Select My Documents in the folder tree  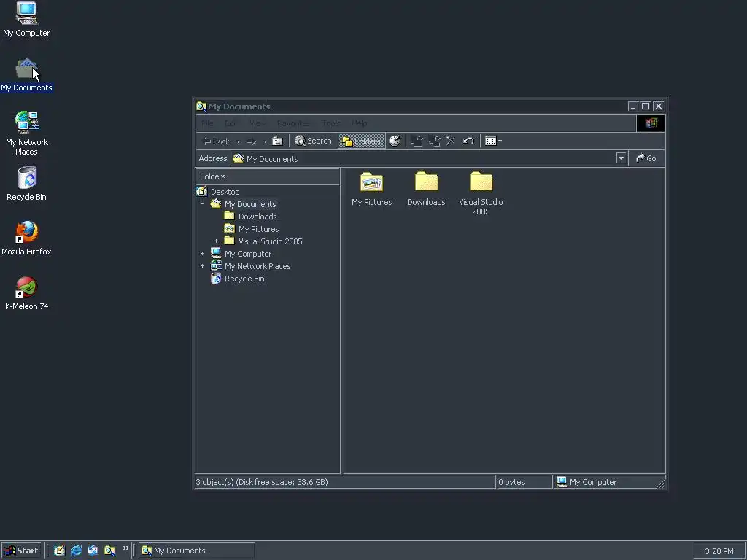[250, 204]
